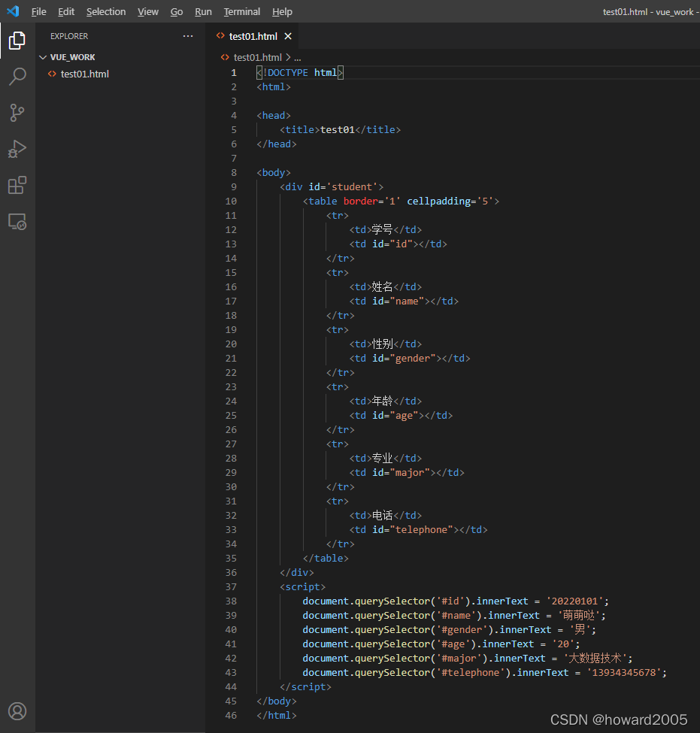Click line number 1 in the gutter

[234, 73]
